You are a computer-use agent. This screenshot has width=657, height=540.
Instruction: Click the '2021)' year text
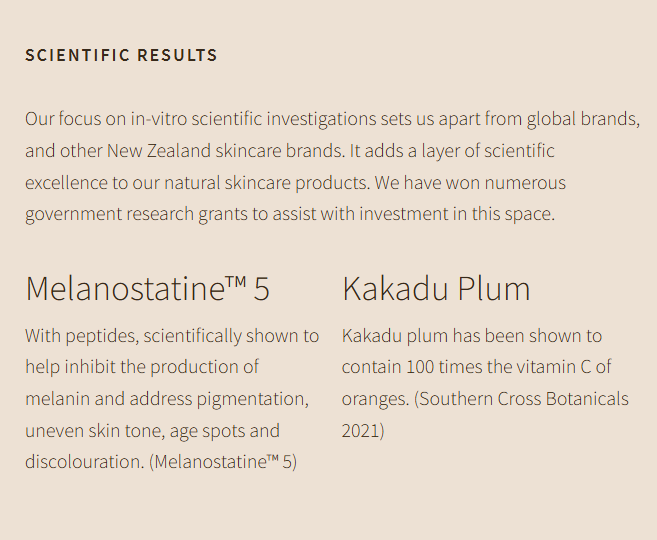point(363,431)
